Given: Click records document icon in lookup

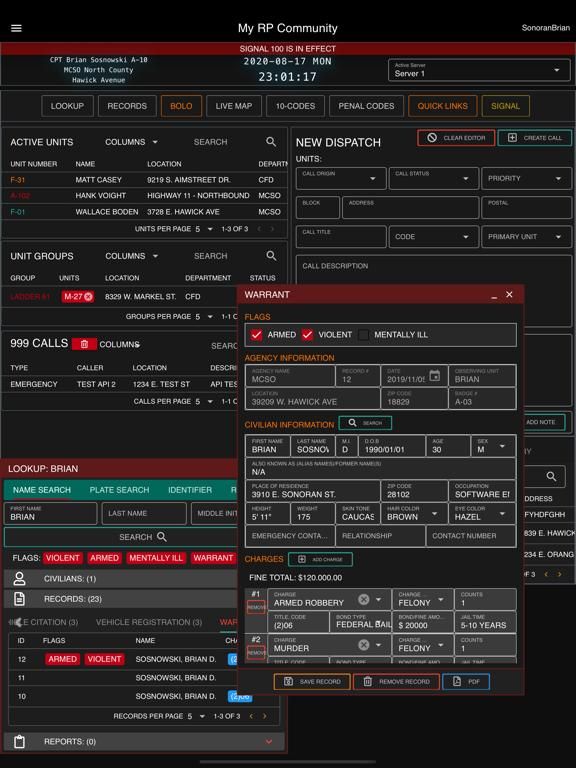Looking at the screenshot, I should [x=19, y=599].
